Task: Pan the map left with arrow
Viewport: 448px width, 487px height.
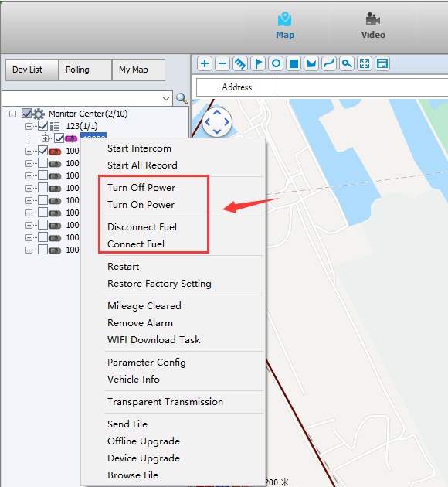Action: (208, 122)
